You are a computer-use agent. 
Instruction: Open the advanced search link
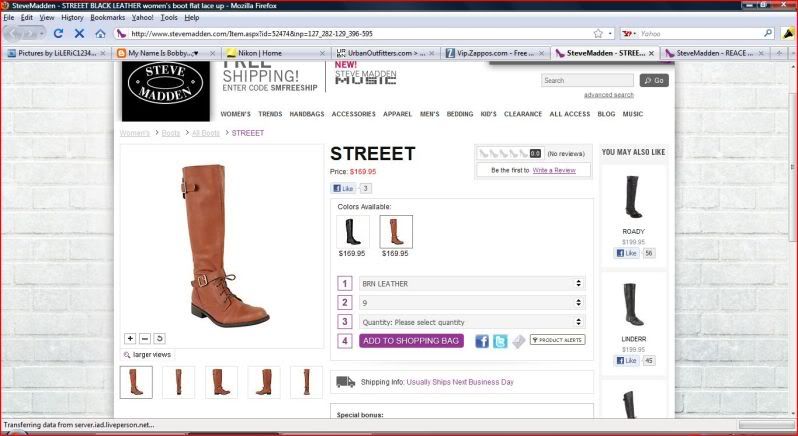(609, 95)
